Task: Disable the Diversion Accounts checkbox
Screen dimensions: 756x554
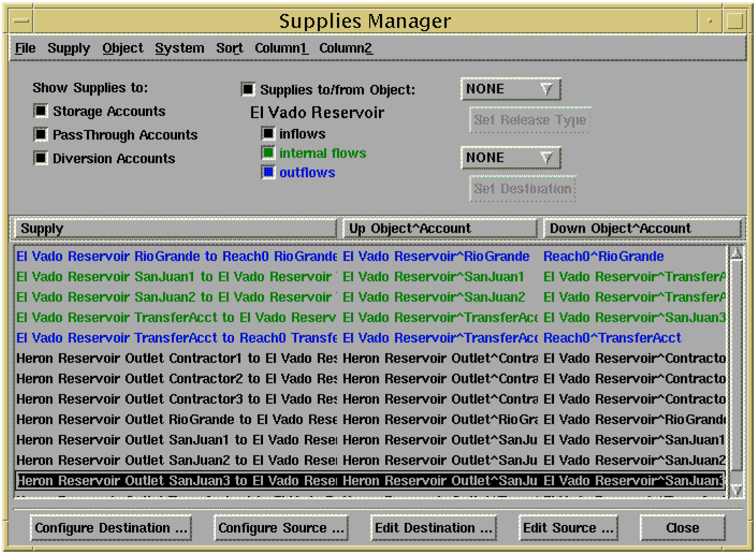Action: [41, 158]
